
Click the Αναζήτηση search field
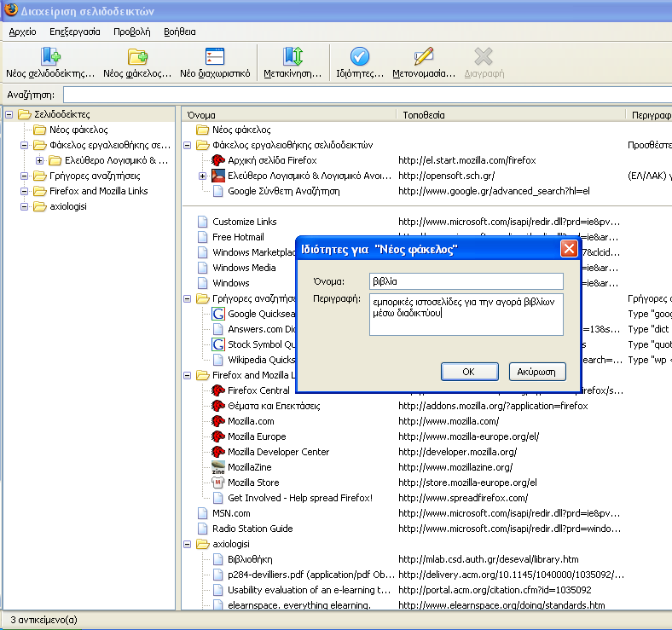click(368, 95)
